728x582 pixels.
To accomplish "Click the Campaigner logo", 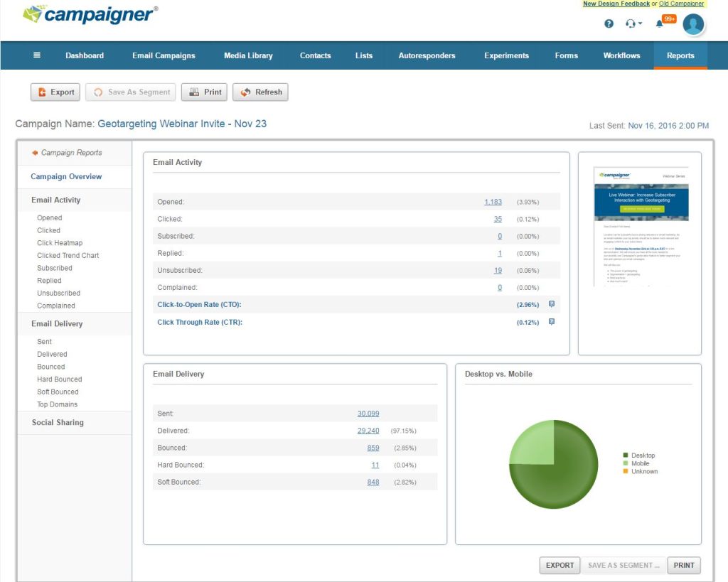I will click(85, 16).
